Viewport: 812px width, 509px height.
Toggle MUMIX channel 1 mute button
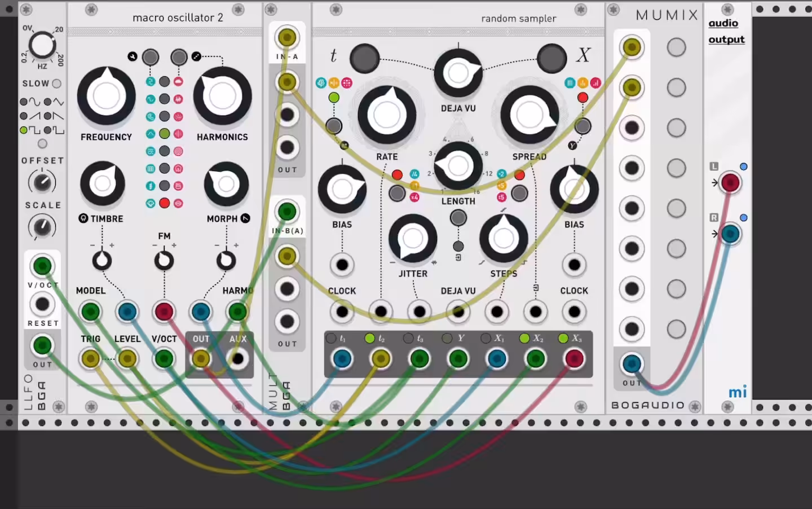[676, 47]
